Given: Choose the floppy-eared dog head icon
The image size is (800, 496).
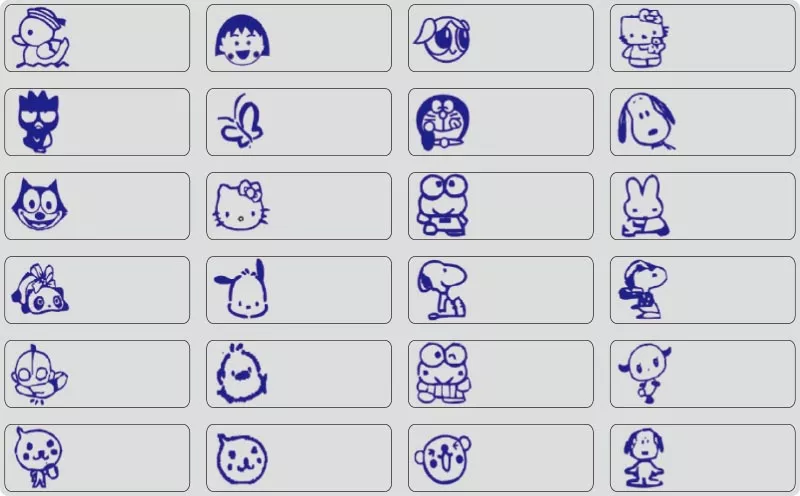Looking at the screenshot, I should 646,121.
